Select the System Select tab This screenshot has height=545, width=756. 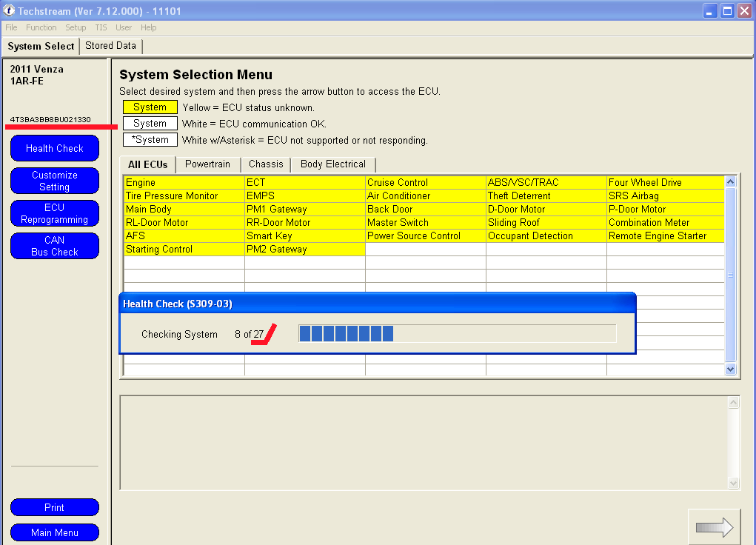[41, 47]
